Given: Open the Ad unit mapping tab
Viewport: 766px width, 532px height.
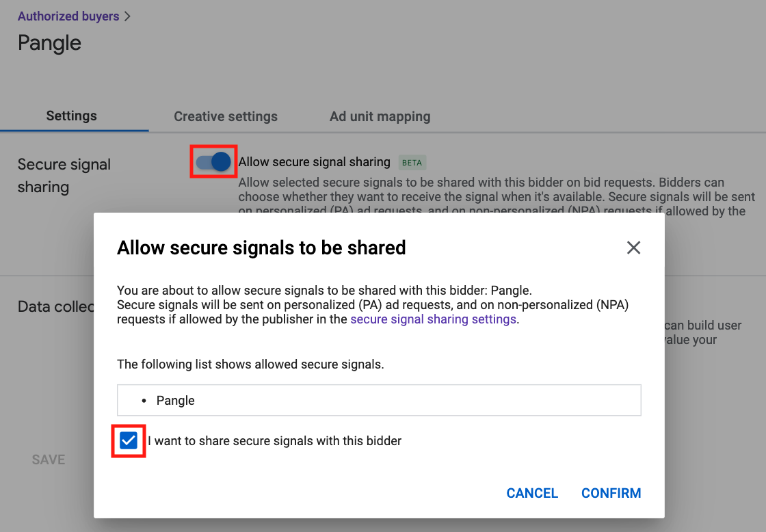Looking at the screenshot, I should (x=380, y=116).
